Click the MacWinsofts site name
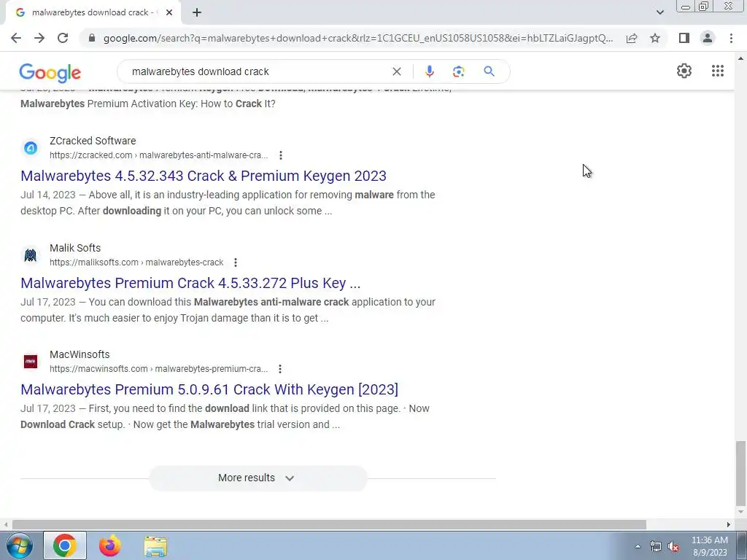 80,354
